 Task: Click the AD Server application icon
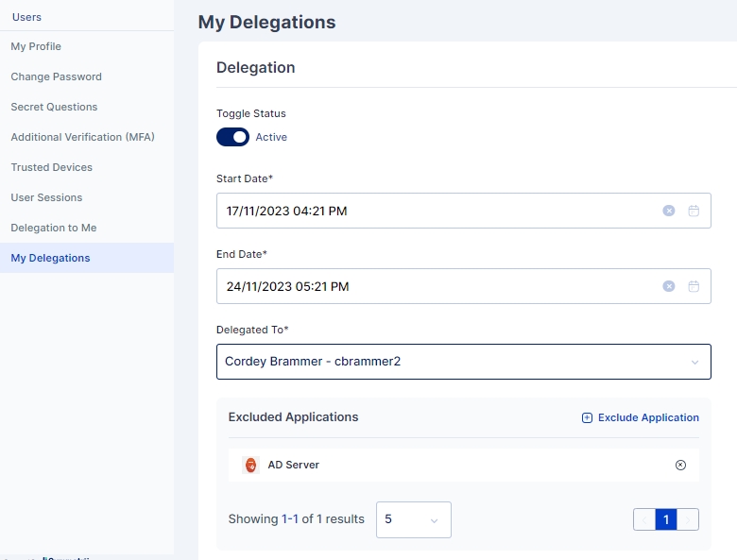point(250,465)
